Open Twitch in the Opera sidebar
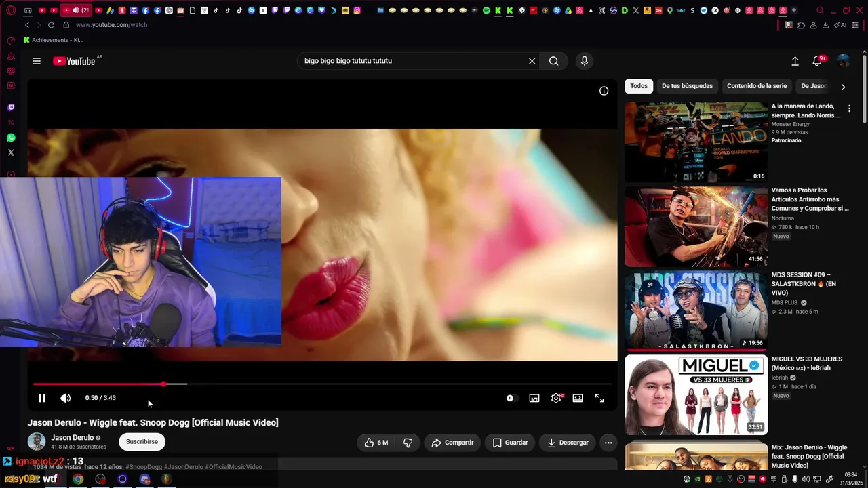This screenshot has width=868, height=488. tap(11, 108)
